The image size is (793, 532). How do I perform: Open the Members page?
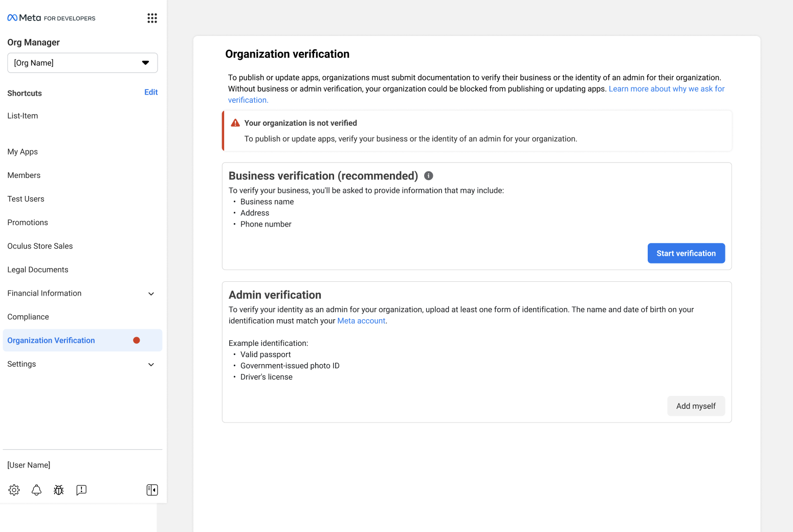(24, 175)
